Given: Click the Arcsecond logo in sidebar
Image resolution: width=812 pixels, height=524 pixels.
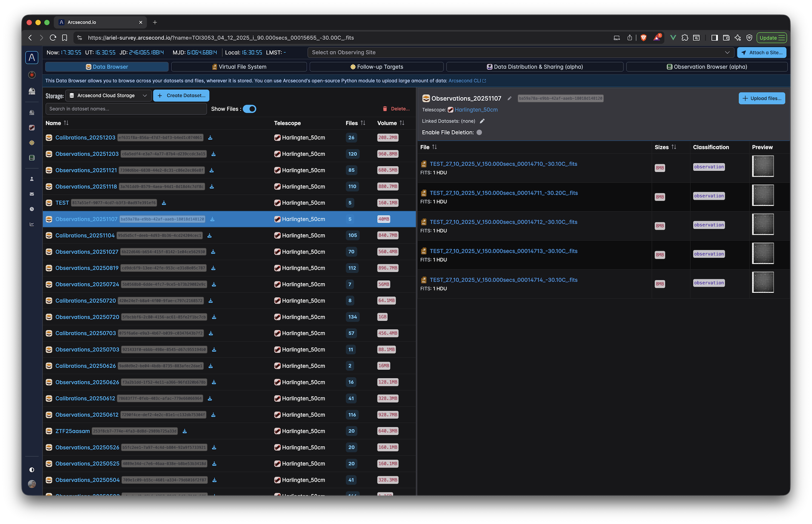Looking at the screenshot, I should tap(32, 58).
